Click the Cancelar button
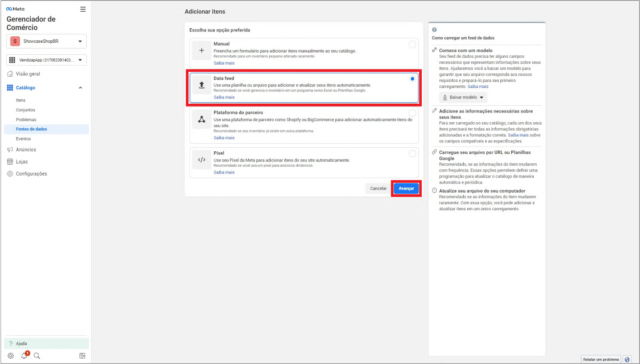640x364 pixels. point(378,188)
